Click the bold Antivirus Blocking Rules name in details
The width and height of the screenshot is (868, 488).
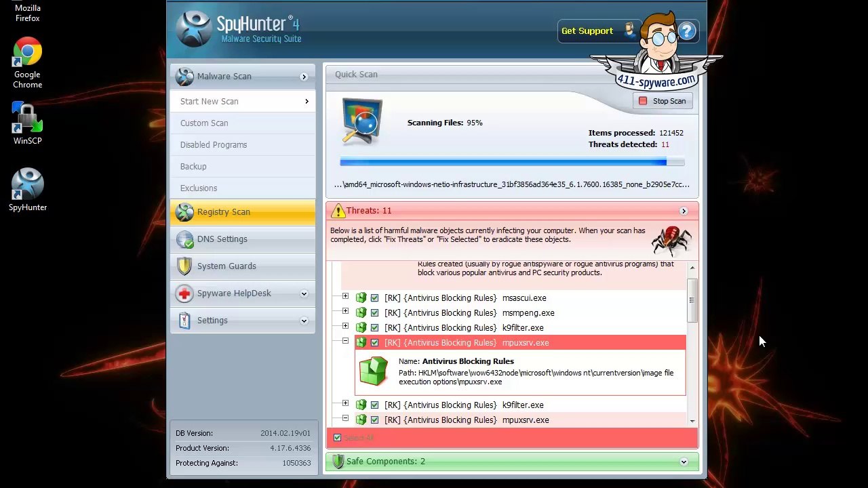click(468, 362)
